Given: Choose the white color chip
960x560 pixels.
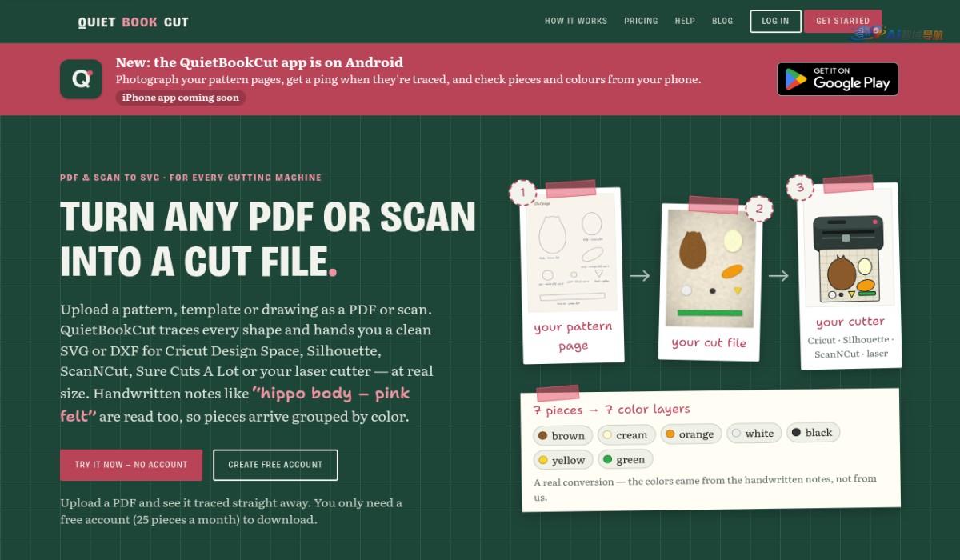Looking at the screenshot, I should [x=754, y=433].
